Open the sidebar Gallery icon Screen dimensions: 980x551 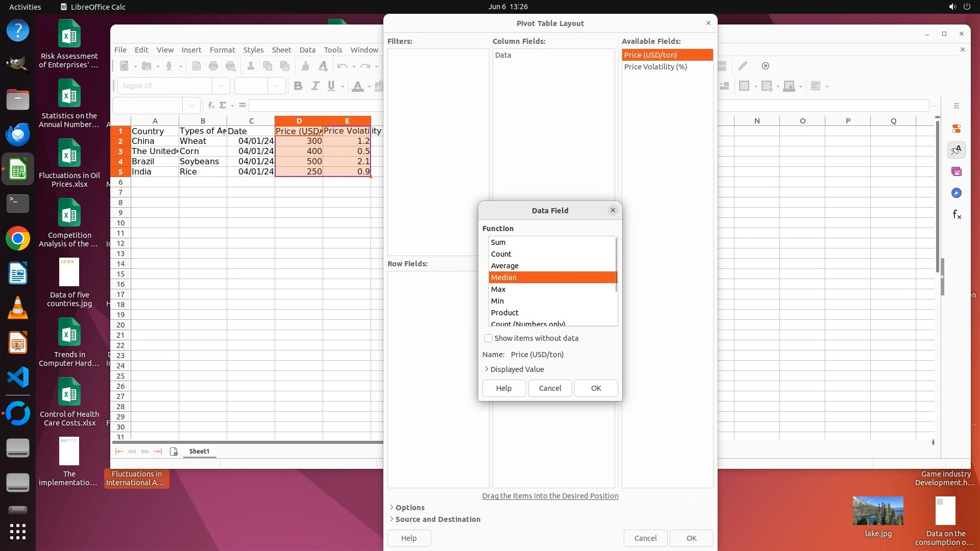957,172
